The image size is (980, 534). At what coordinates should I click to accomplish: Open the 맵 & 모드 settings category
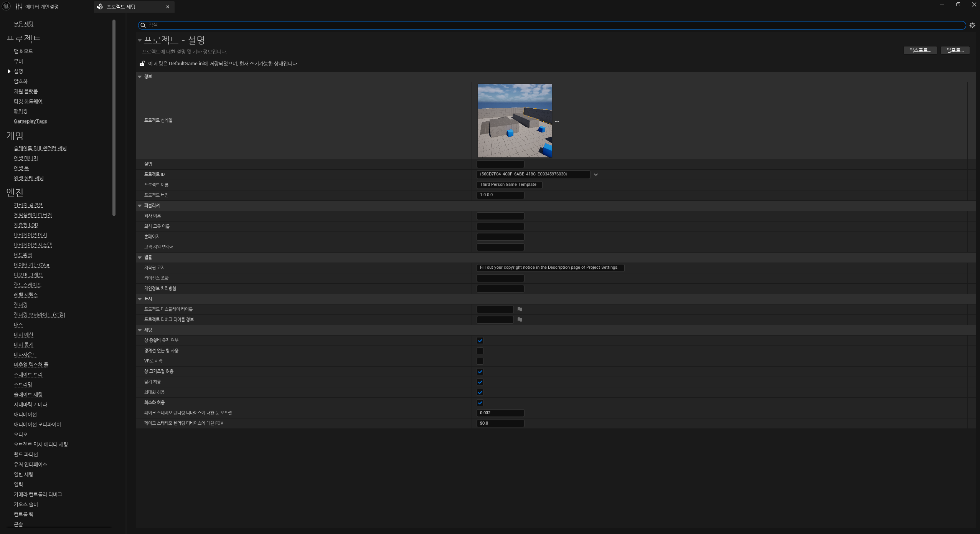[23, 51]
